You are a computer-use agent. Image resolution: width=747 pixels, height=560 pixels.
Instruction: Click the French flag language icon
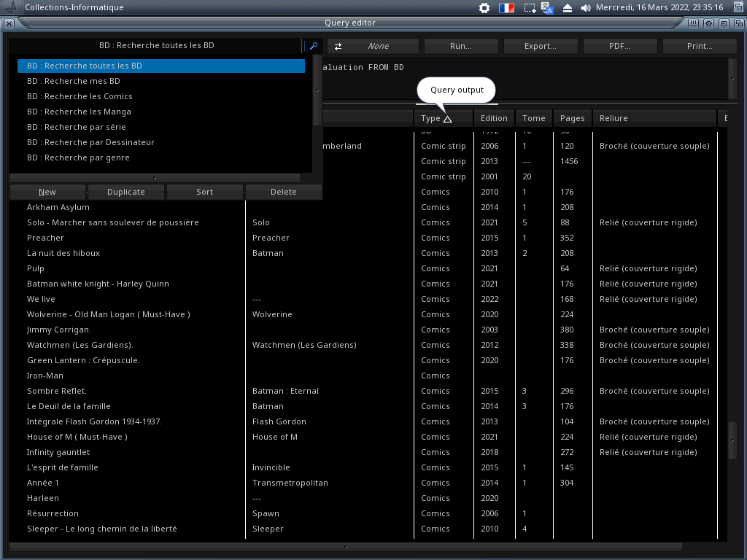click(506, 7)
